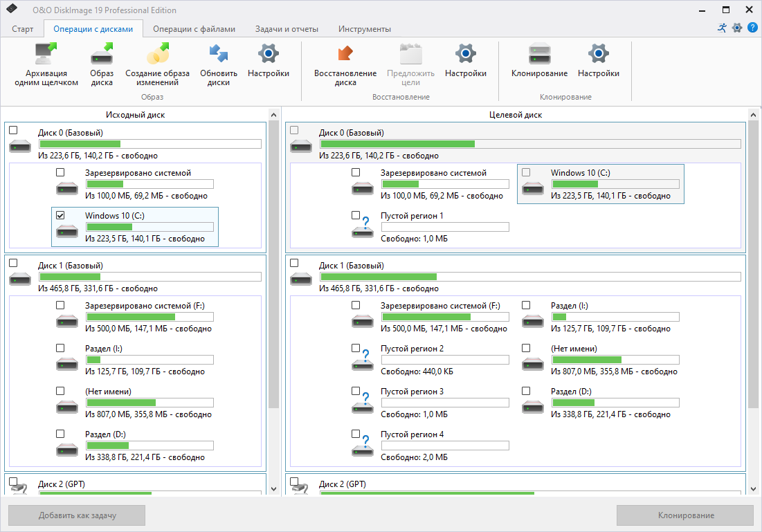The width and height of the screenshot is (762, 532).
Task: Uncheck Windows 10 (C:) source partition
Action: tap(60, 215)
